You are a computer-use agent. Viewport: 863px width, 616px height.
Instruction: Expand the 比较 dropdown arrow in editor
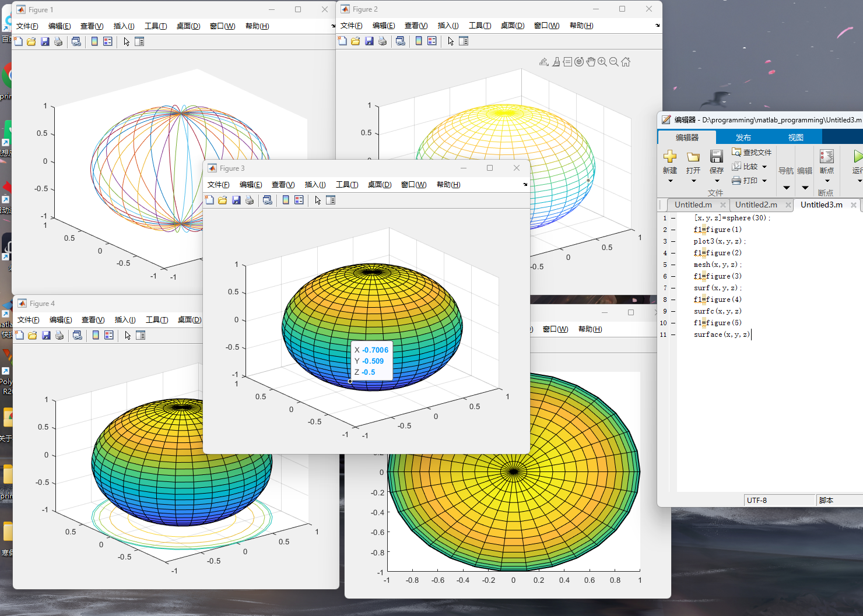tap(764, 167)
